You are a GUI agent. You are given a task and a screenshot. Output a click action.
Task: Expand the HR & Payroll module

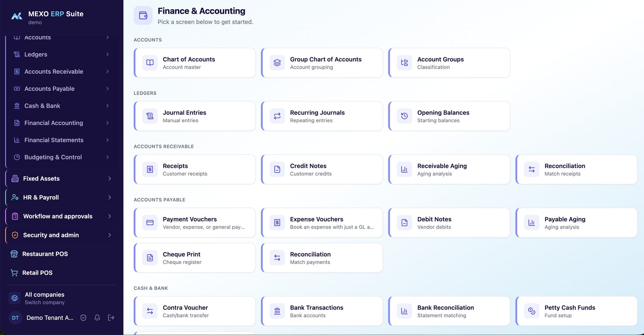[x=62, y=197]
